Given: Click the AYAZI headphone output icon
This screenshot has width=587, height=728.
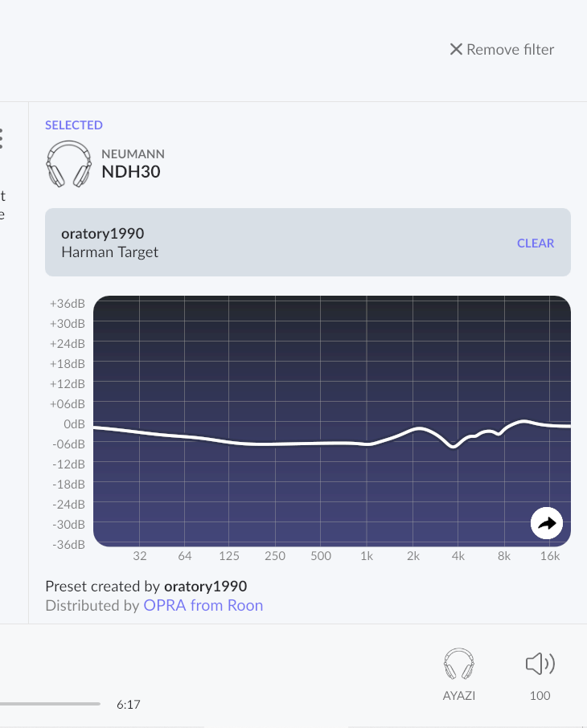Looking at the screenshot, I should click(459, 665).
